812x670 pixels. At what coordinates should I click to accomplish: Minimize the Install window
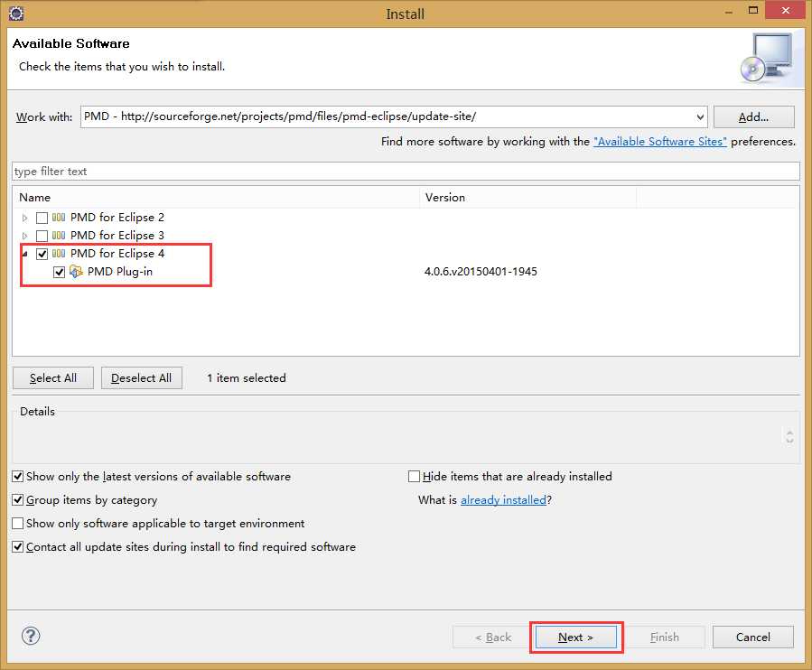(x=729, y=12)
